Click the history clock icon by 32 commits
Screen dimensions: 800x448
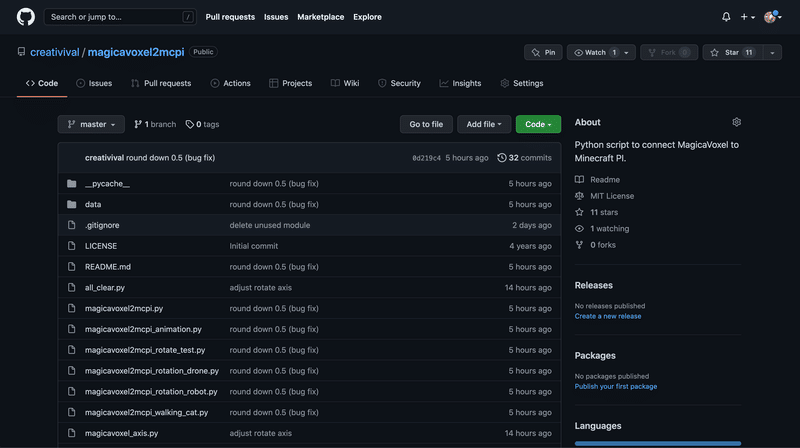(502, 158)
